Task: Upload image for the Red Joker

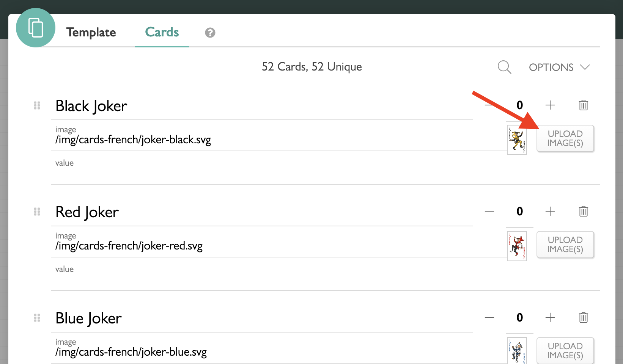Action: (x=565, y=245)
